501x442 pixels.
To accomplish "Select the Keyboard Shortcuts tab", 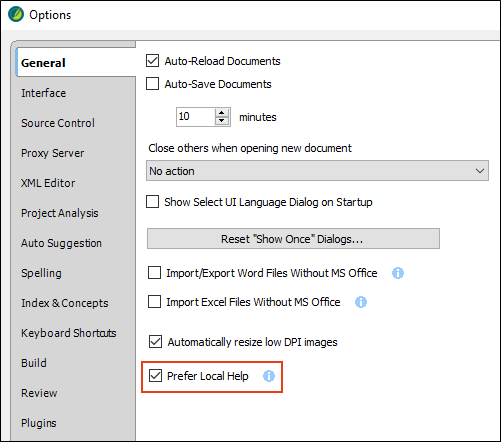I will tap(69, 333).
